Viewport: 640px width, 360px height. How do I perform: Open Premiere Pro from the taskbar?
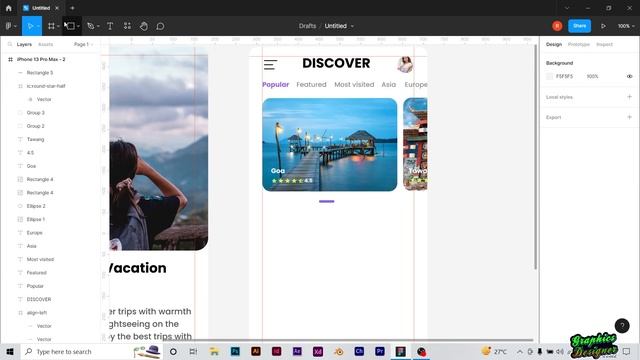point(380,351)
